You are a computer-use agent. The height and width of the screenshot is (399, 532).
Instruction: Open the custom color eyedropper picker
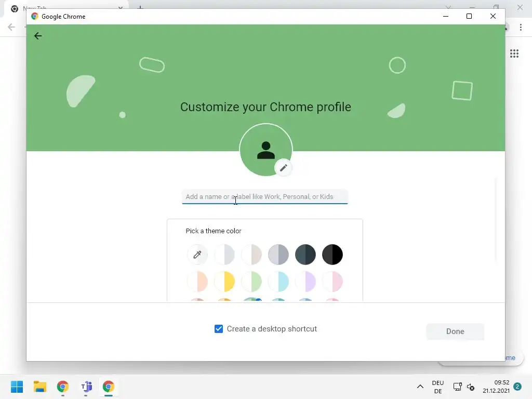coord(197,255)
